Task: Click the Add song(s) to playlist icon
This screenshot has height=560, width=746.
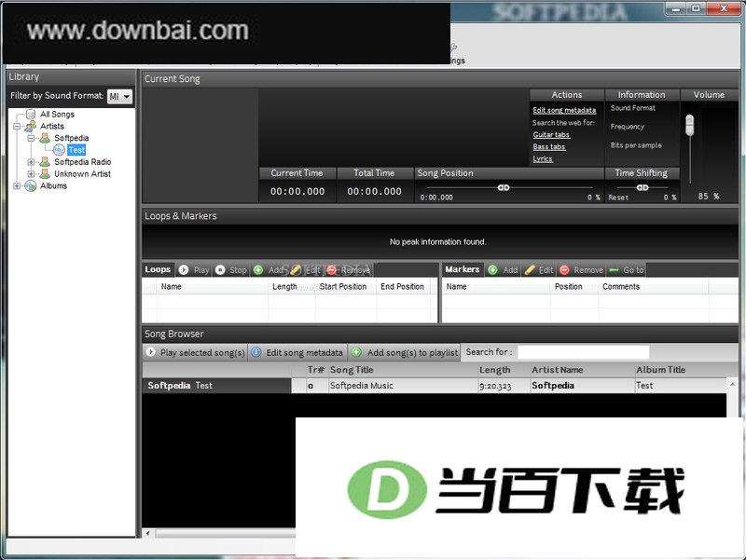Action: [x=356, y=352]
